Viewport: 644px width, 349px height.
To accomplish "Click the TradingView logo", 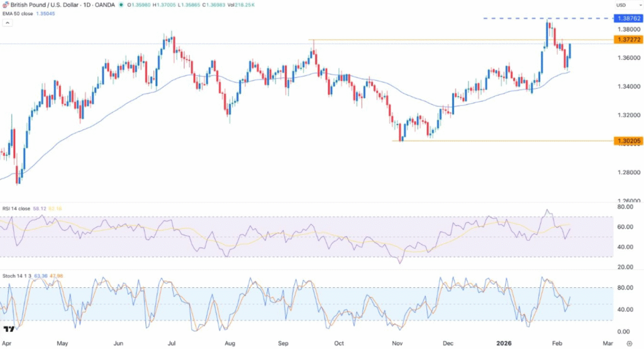I will tap(9, 330).
